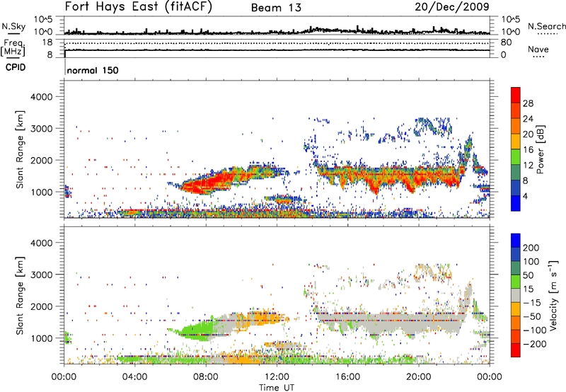Click the '08:00' time axis label
Viewport: 566px width, 392px height.
pos(206,377)
